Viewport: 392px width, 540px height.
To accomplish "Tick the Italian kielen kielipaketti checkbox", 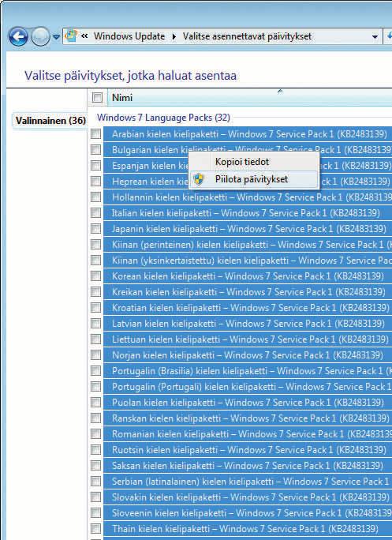I will click(95, 213).
